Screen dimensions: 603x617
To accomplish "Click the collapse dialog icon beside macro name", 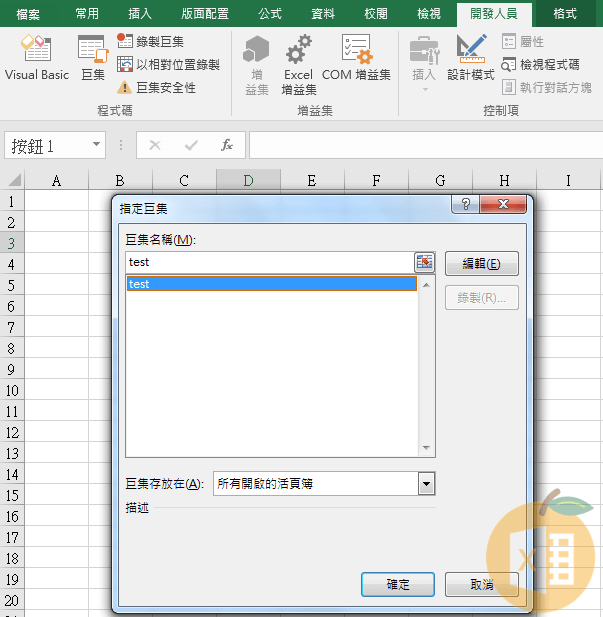I will coord(425,262).
